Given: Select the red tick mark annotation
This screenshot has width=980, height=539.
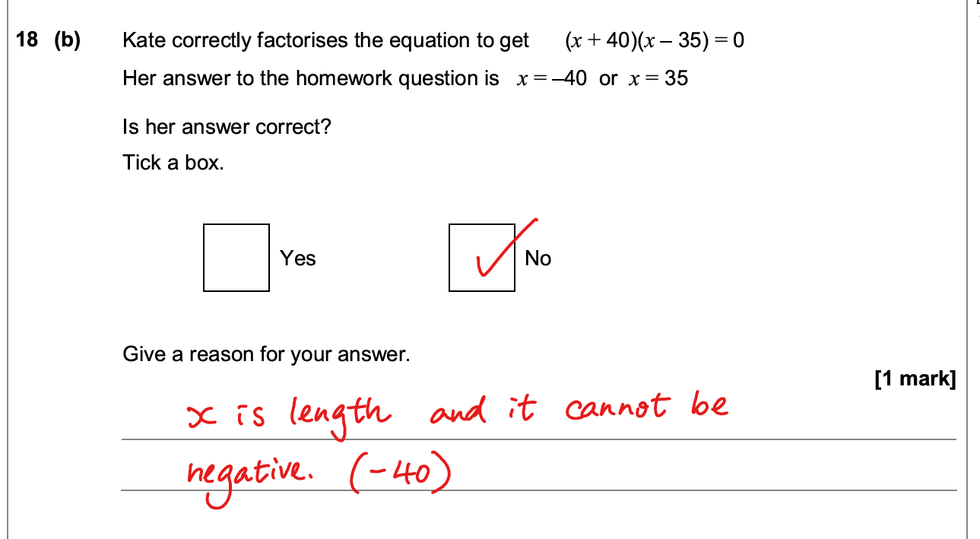Looking at the screenshot, I should point(506,249).
